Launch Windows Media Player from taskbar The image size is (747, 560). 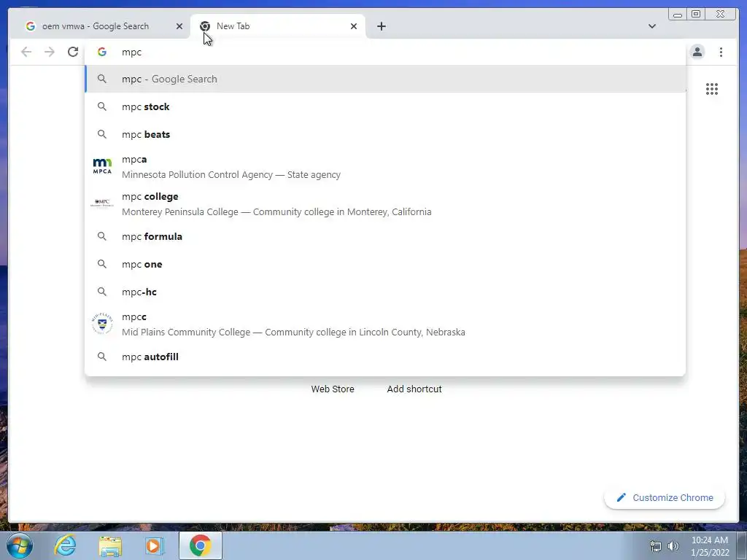pos(155,545)
